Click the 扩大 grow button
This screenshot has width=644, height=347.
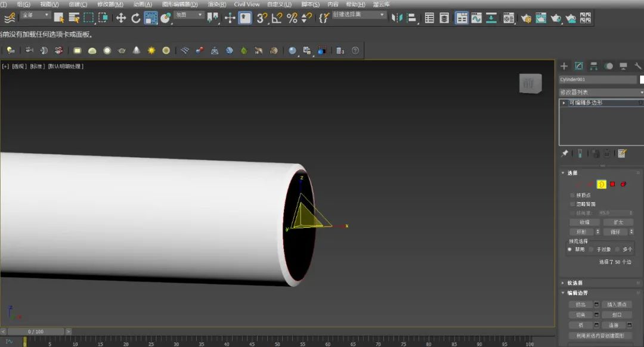[x=618, y=222]
